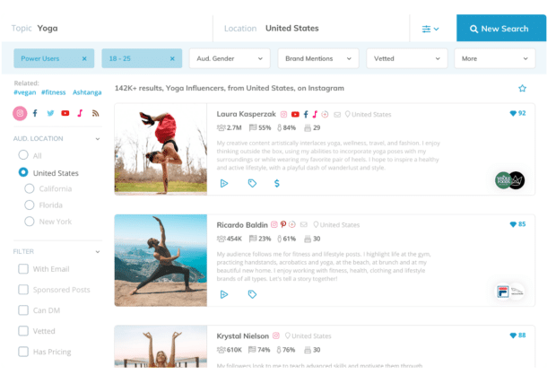Select the Twitter platform icon in sidebar
Image resolution: width=556 pixels, height=392 pixels.
point(50,113)
